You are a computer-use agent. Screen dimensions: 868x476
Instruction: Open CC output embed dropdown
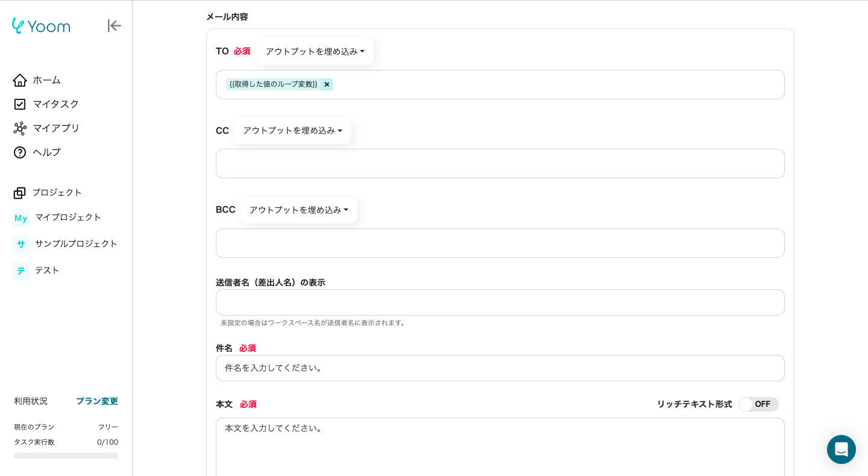tap(292, 131)
